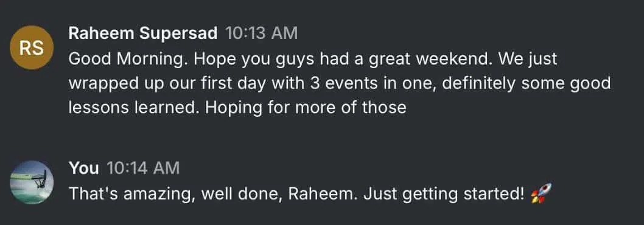The width and height of the screenshot is (644, 225).
Task: Open Raheem Supersad's RS initials avatar
Action: tap(32, 47)
